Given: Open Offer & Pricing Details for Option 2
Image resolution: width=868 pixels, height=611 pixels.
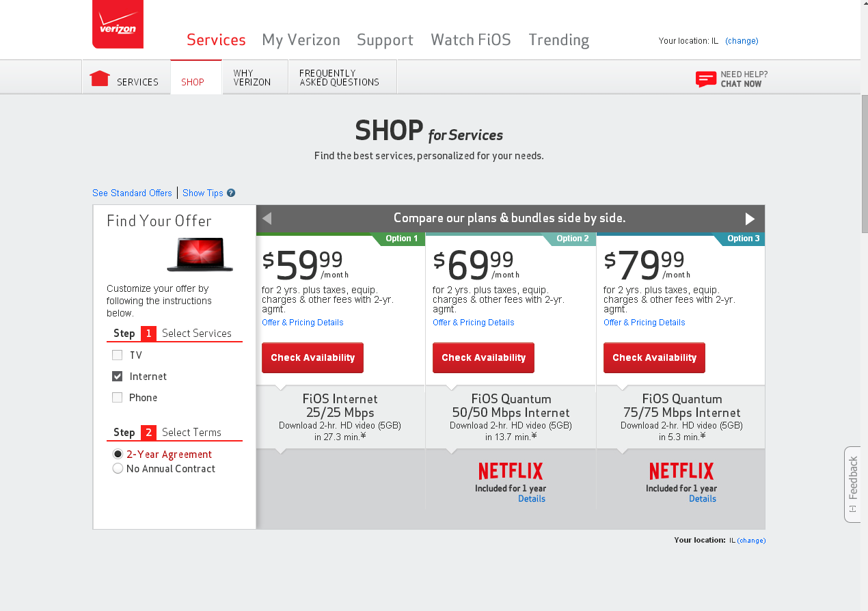Looking at the screenshot, I should (473, 323).
